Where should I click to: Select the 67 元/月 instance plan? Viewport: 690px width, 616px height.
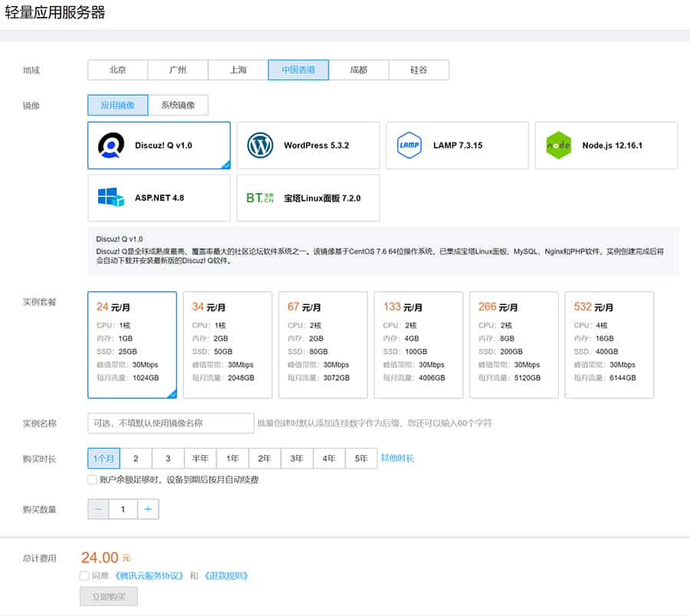[323, 345]
